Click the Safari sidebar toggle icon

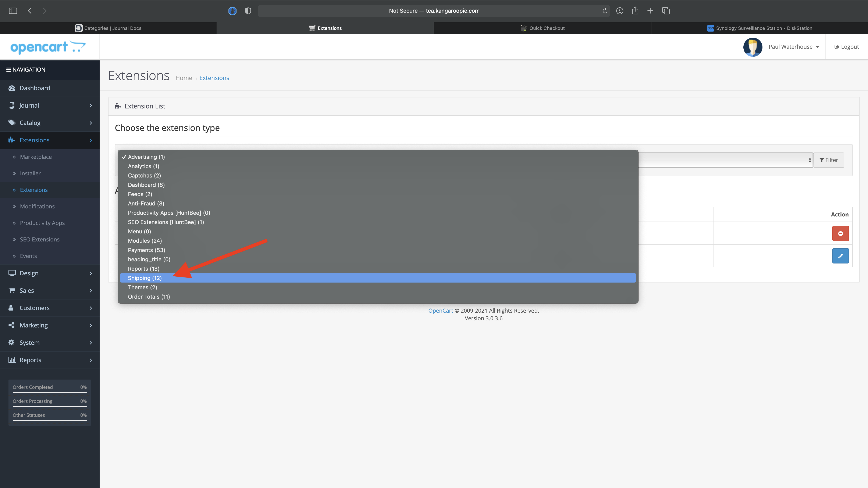pyautogui.click(x=13, y=11)
